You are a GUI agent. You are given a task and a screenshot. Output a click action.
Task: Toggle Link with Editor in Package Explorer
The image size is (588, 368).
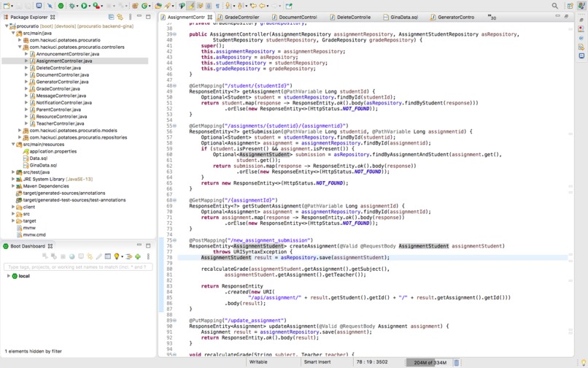120,17
